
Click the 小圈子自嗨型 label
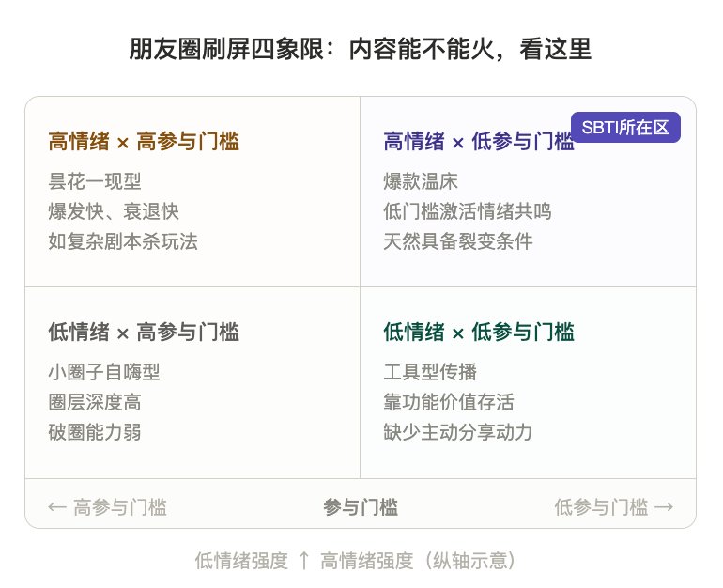click(104, 372)
